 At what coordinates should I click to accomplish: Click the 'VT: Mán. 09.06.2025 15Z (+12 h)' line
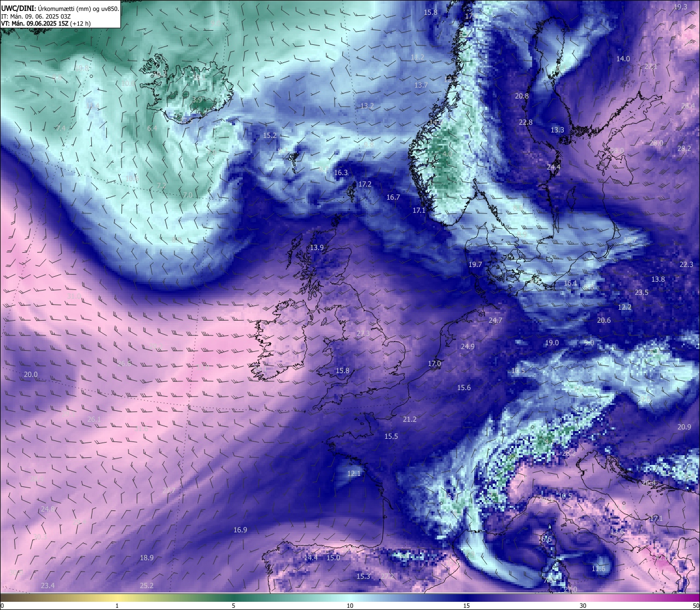pyautogui.click(x=46, y=24)
